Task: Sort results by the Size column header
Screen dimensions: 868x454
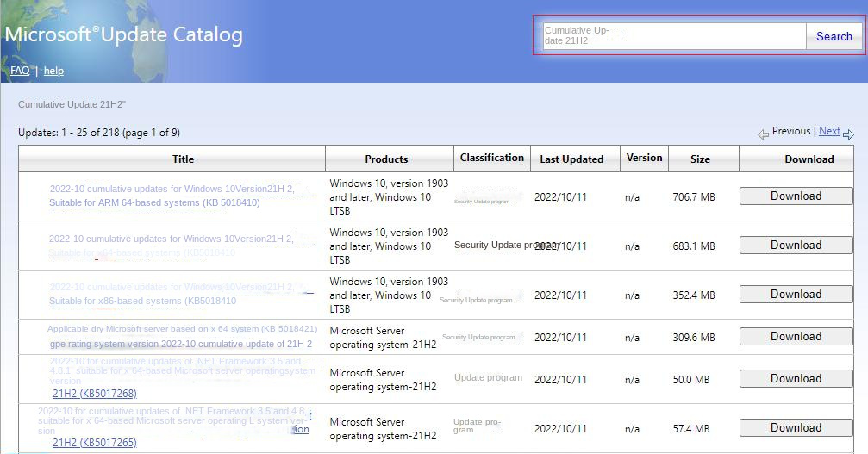Action: 700,159
